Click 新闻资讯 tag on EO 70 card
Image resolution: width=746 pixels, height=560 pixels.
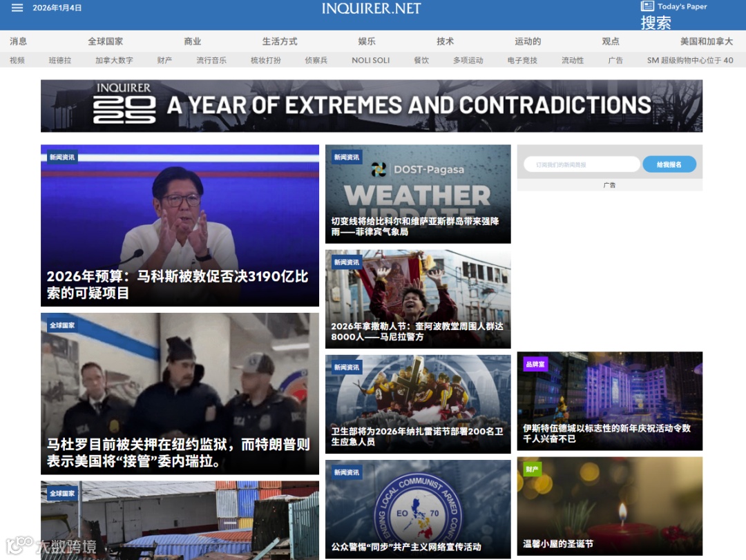click(346, 472)
